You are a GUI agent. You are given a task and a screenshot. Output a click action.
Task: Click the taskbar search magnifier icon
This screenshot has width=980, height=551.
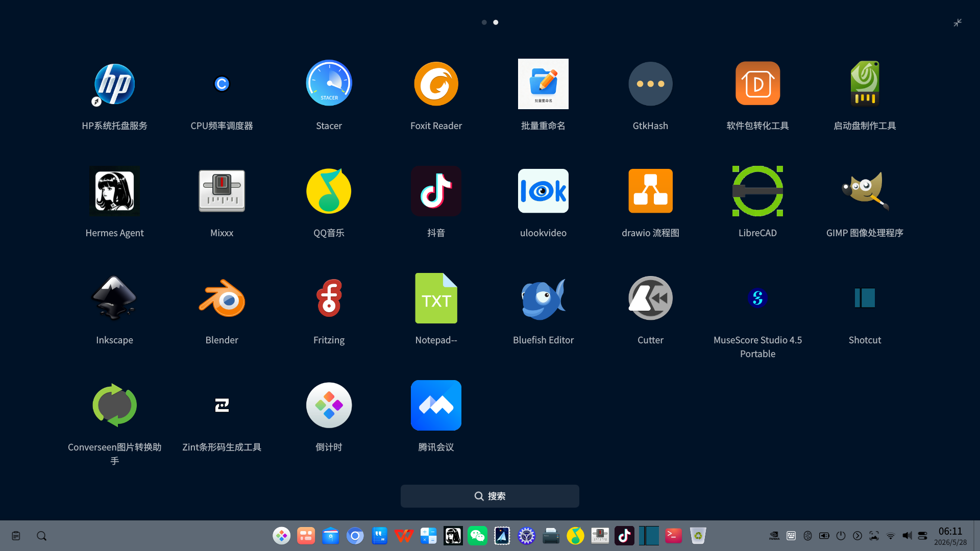point(42,536)
